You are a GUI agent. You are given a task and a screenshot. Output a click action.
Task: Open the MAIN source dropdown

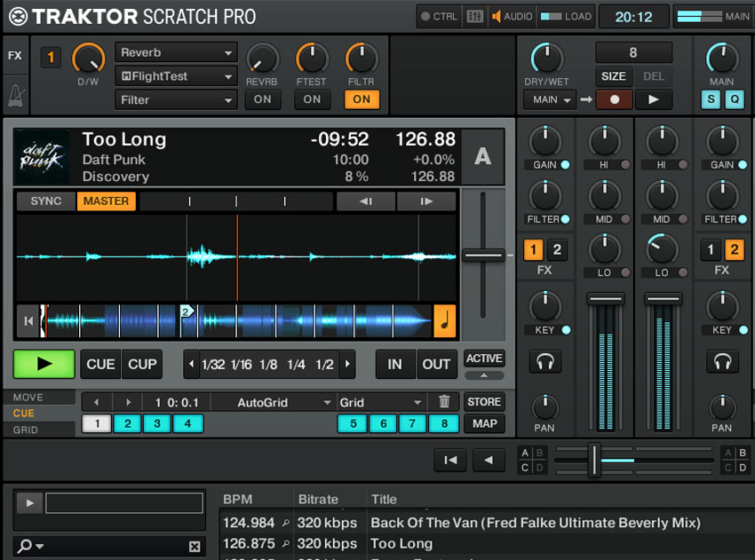(551, 99)
